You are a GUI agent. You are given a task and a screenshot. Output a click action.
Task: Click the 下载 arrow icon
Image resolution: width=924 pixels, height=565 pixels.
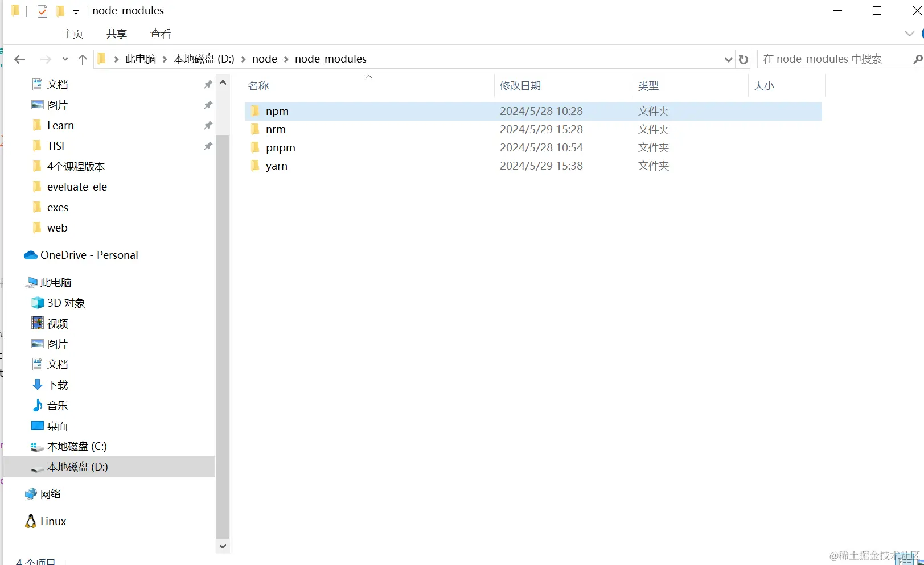pos(38,385)
